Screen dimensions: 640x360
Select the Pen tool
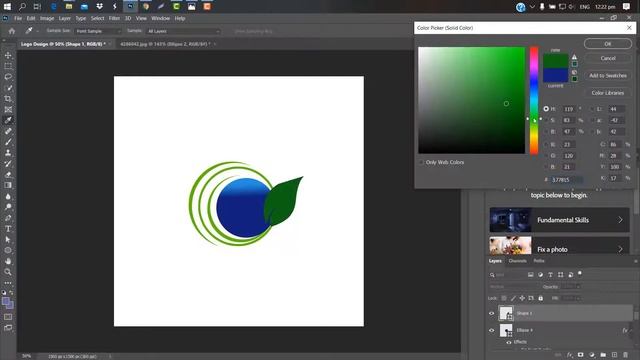tap(8, 218)
